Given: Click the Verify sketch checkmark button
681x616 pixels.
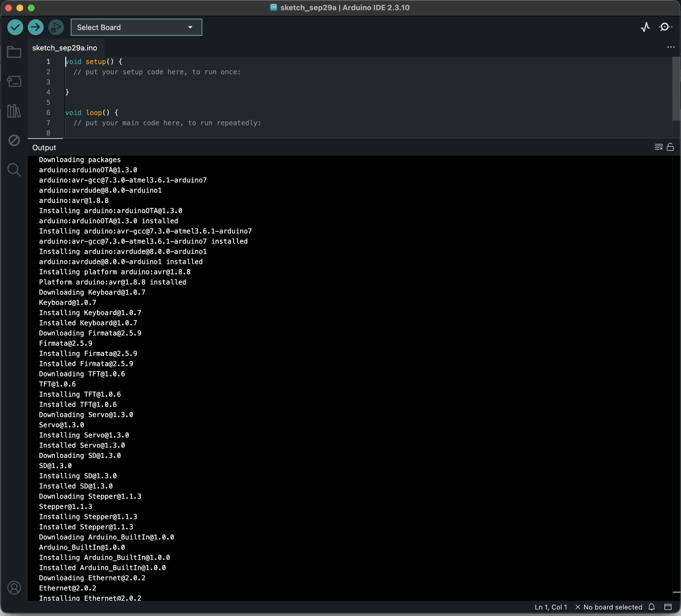Looking at the screenshot, I should point(15,27).
